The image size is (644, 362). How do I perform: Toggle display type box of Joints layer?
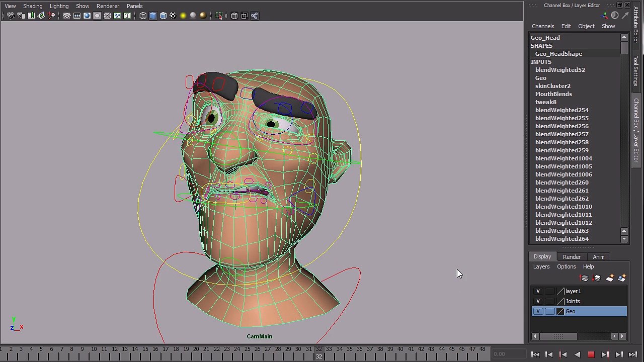(549, 301)
